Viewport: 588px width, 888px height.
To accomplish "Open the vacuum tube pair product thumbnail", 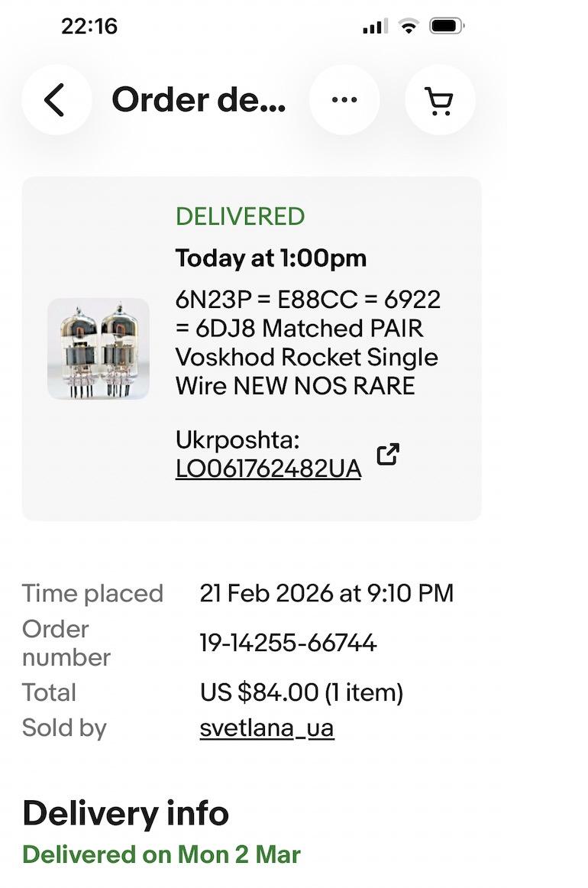I will click(x=99, y=349).
